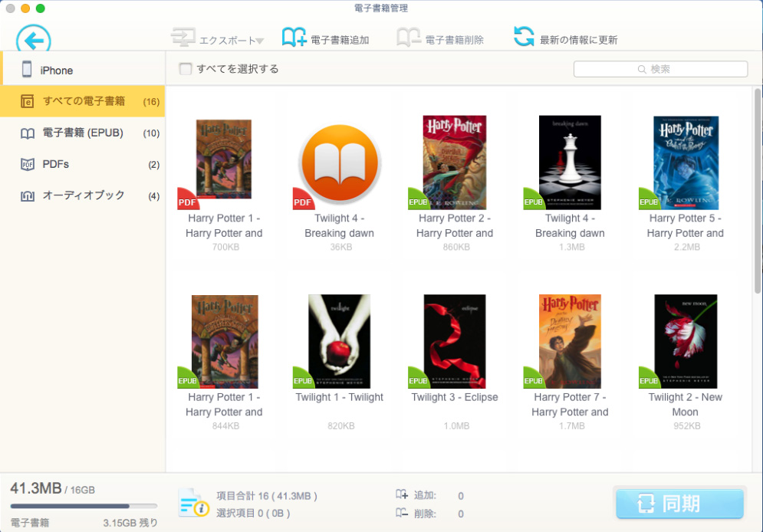Click the audiobook headphones icon

point(28,196)
